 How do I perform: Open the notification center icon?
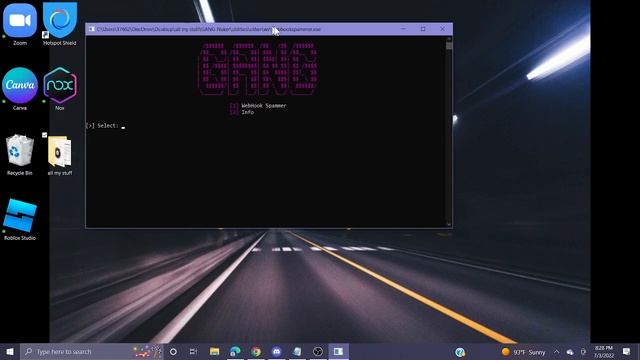click(x=627, y=351)
